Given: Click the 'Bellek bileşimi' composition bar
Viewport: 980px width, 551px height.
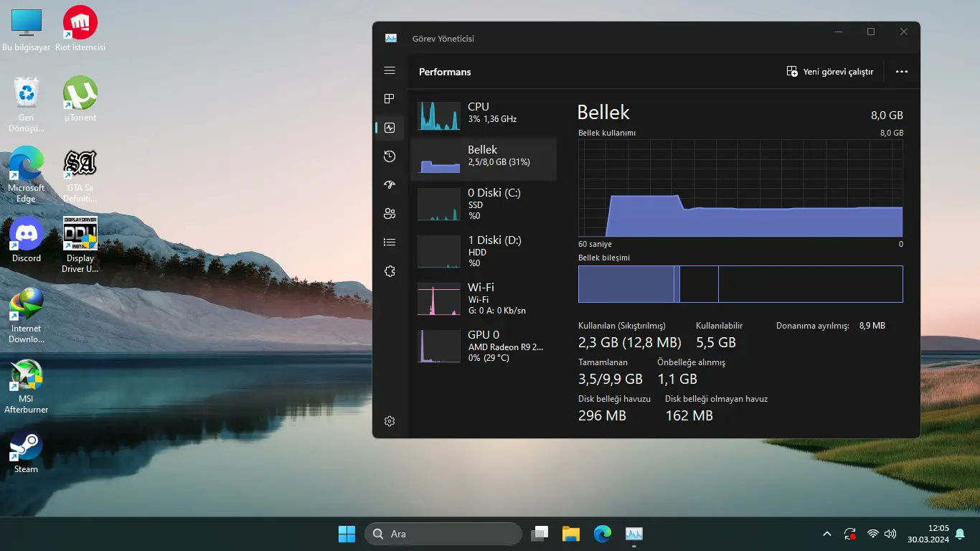Looking at the screenshot, I should point(740,284).
